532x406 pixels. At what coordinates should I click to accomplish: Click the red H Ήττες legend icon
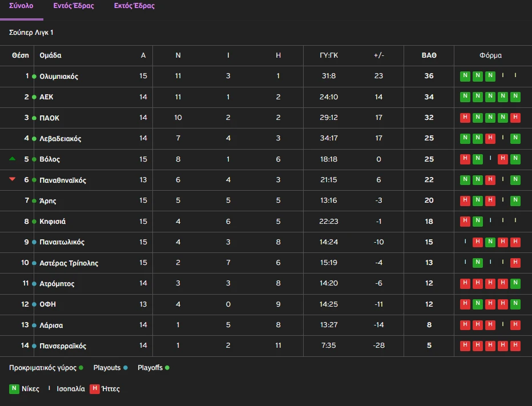point(95,389)
